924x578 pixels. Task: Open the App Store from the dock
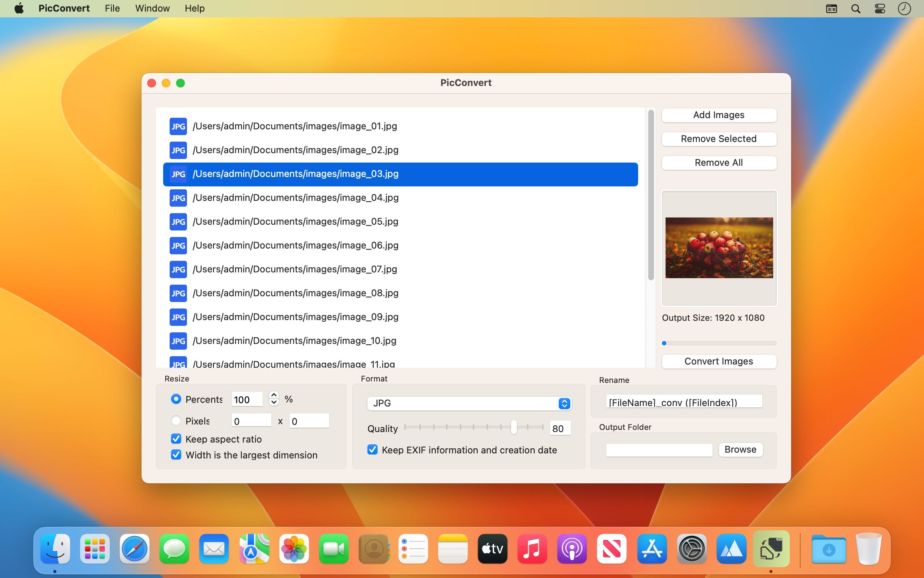point(652,549)
